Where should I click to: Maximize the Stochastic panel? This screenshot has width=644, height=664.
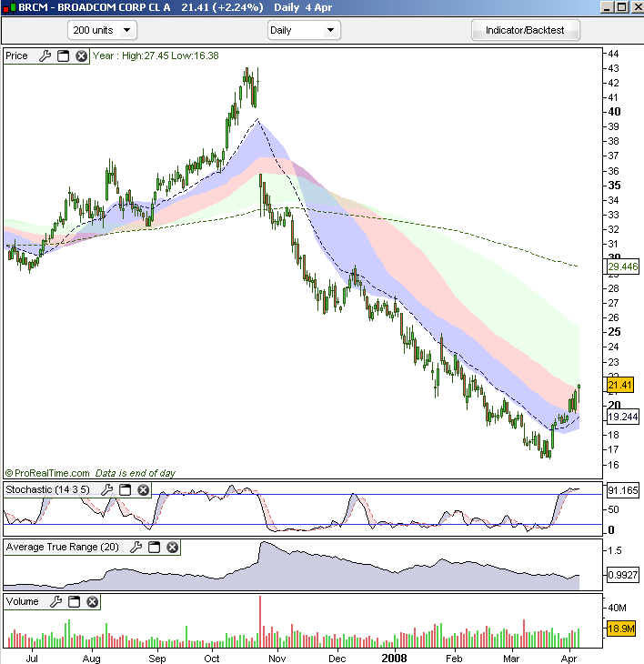tap(125, 490)
